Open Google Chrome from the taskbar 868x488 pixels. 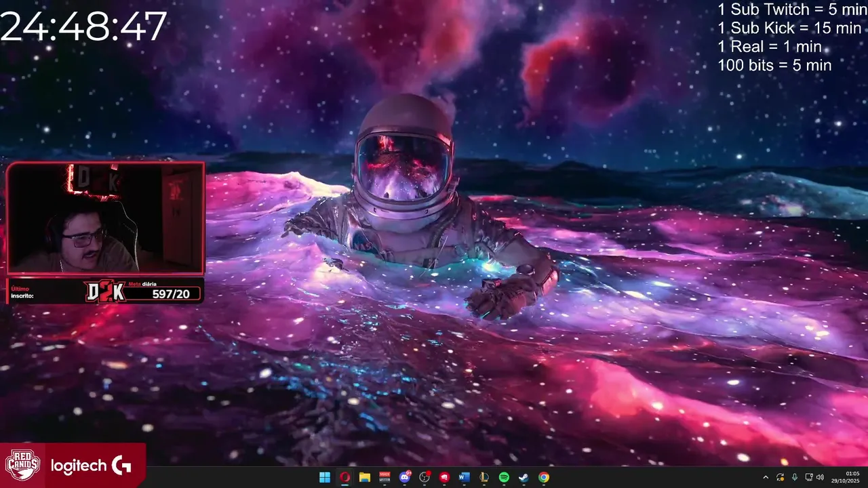(544, 477)
